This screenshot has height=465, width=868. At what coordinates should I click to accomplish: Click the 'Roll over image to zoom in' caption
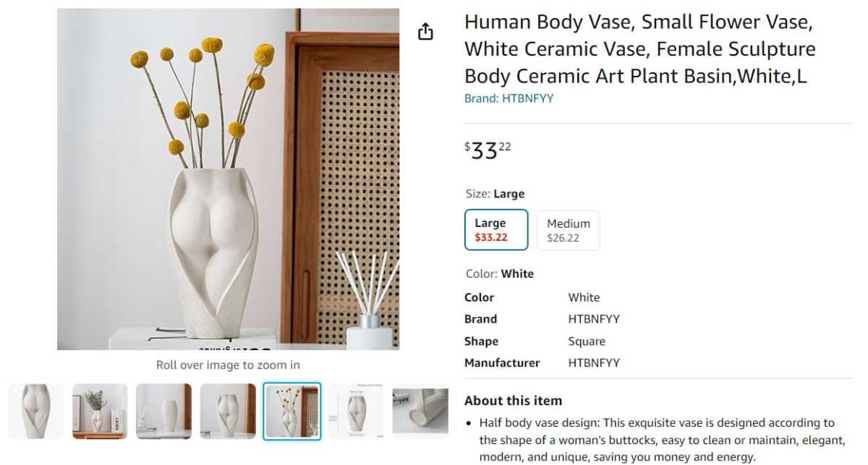(228, 365)
